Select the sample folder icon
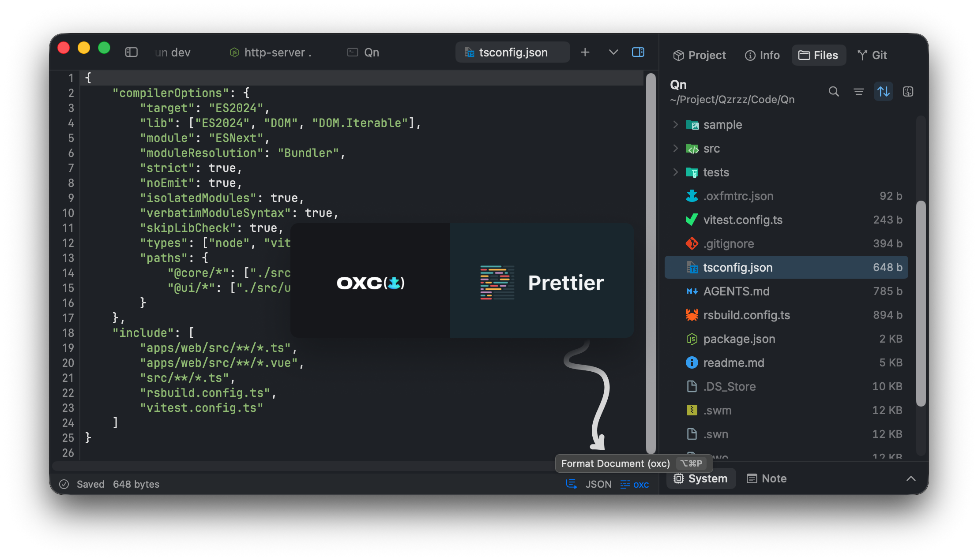Screen dimensions: 978x560 click(692, 125)
